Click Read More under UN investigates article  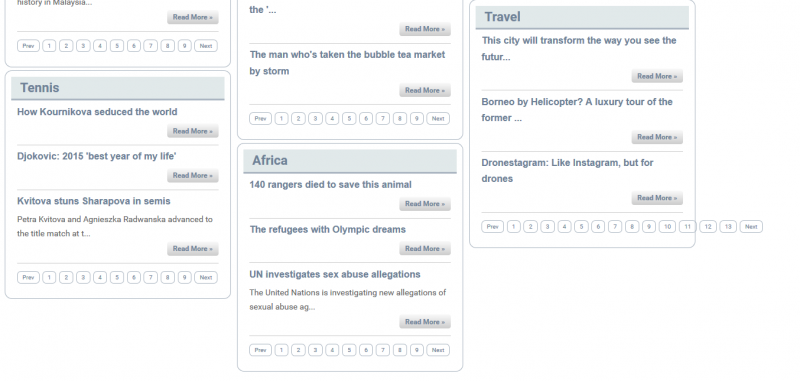click(425, 322)
